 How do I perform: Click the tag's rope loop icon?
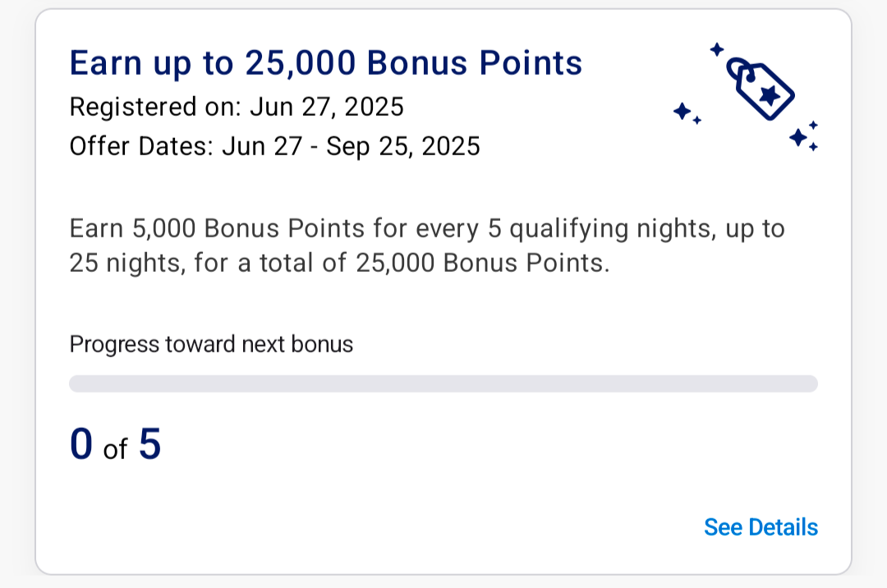tap(737, 67)
